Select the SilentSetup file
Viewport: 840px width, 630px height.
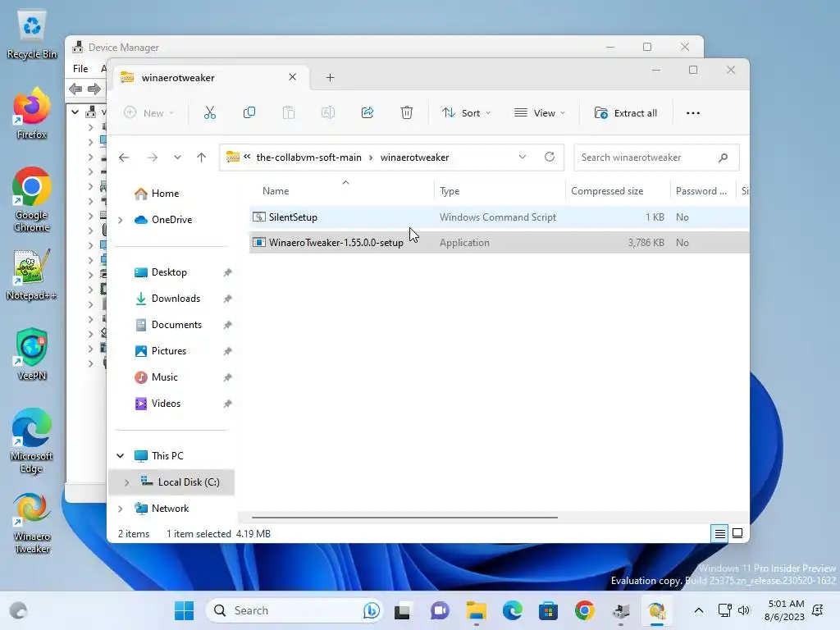[x=498, y=217]
